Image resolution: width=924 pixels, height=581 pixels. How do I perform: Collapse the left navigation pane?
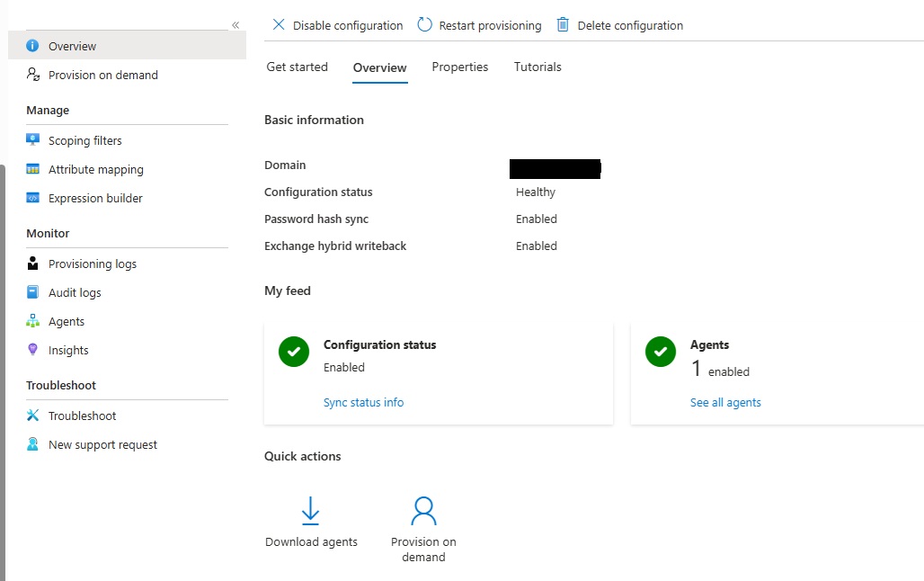point(235,24)
